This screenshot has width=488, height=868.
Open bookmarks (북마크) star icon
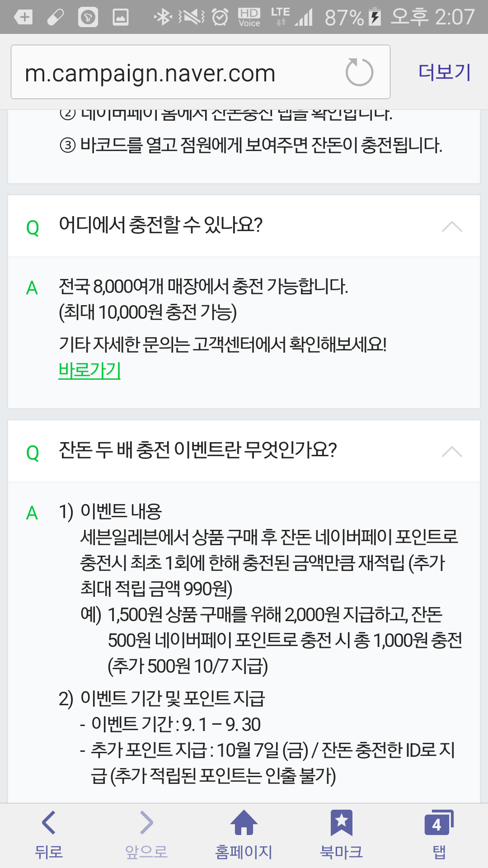point(342,822)
